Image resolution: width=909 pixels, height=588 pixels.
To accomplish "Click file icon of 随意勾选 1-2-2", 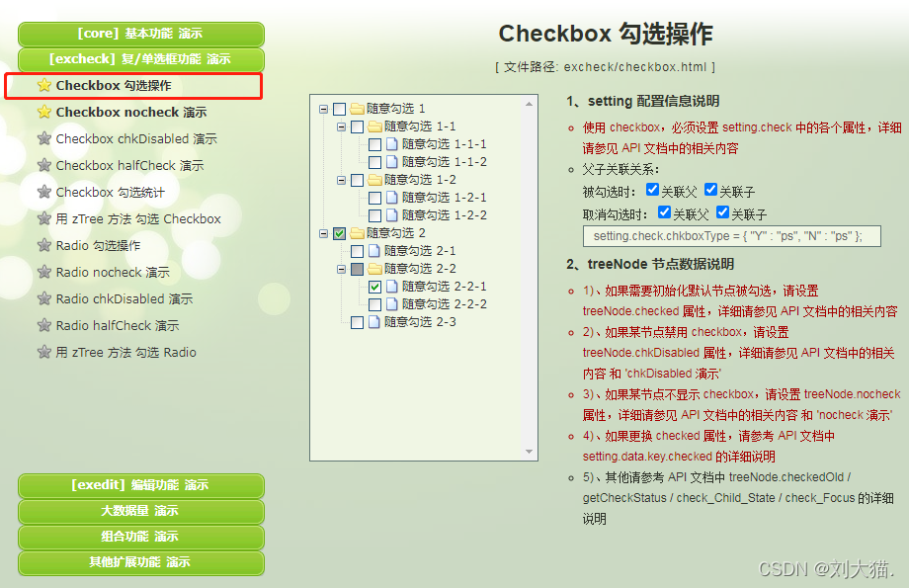I will [392, 215].
